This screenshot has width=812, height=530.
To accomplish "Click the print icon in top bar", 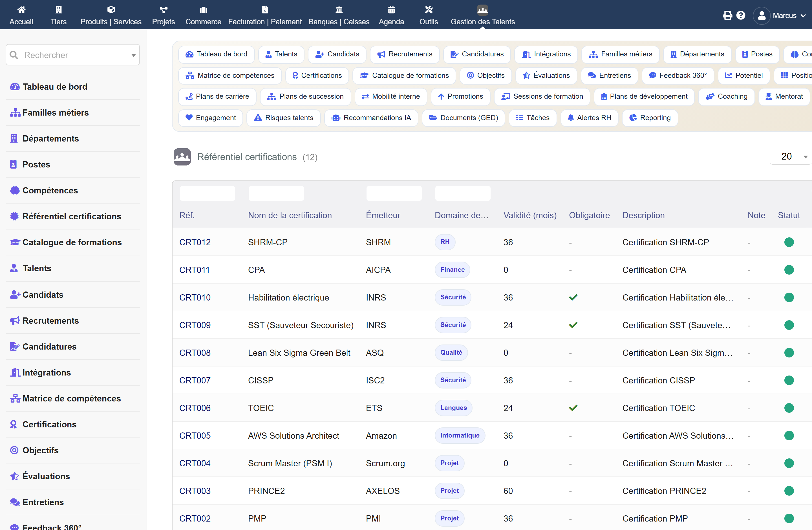I will (x=727, y=15).
